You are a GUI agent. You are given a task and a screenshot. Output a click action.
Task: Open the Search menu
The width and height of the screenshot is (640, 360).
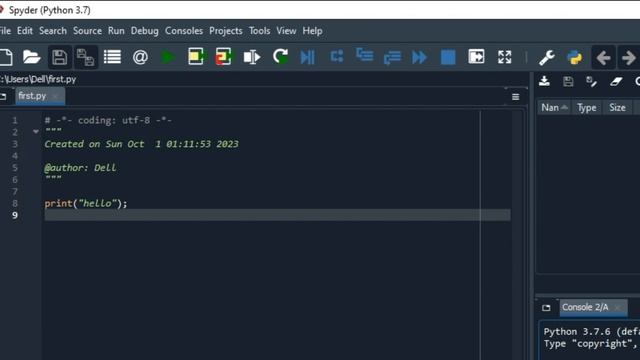coord(53,31)
